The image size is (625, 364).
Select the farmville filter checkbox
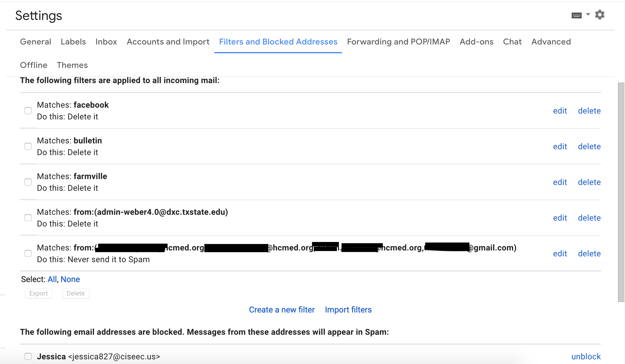tap(28, 182)
